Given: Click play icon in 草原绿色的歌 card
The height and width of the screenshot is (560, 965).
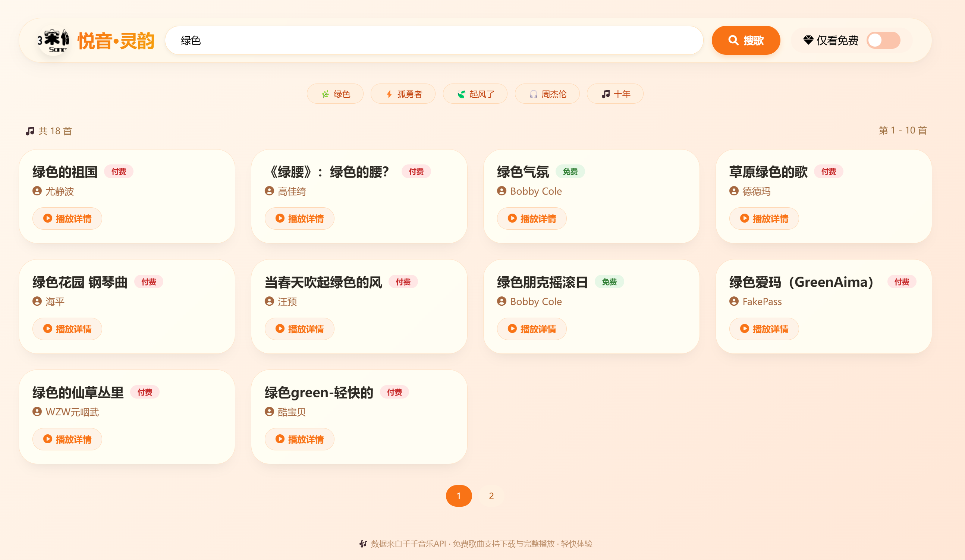Looking at the screenshot, I should [x=744, y=218].
